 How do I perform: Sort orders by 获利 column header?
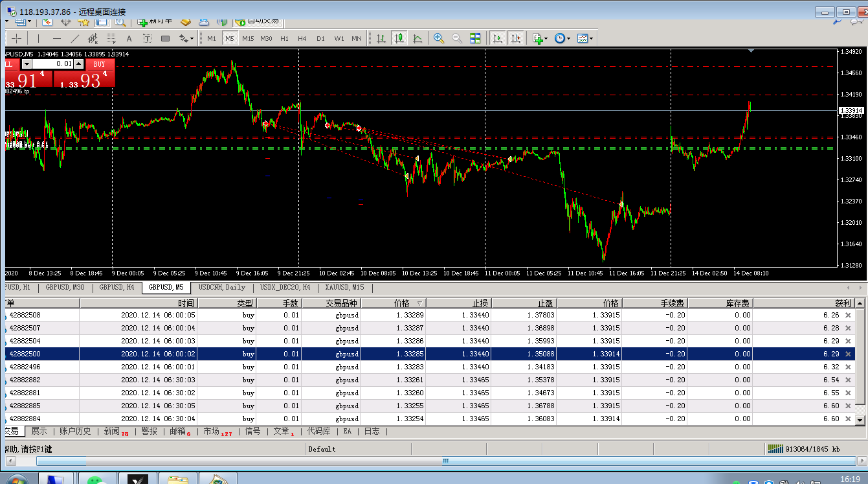[x=803, y=303]
